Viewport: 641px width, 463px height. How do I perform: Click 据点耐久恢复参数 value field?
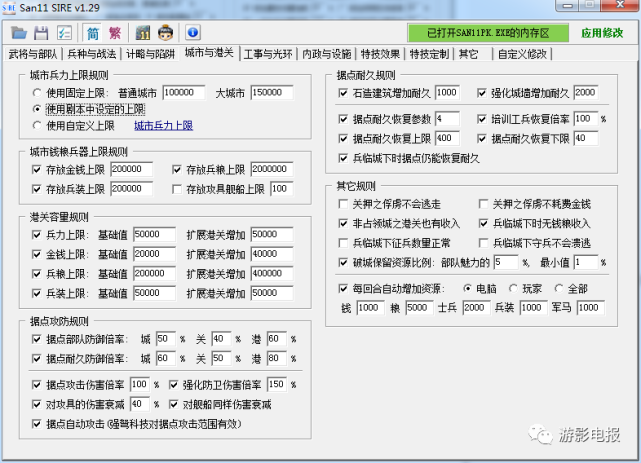pos(447,119)
